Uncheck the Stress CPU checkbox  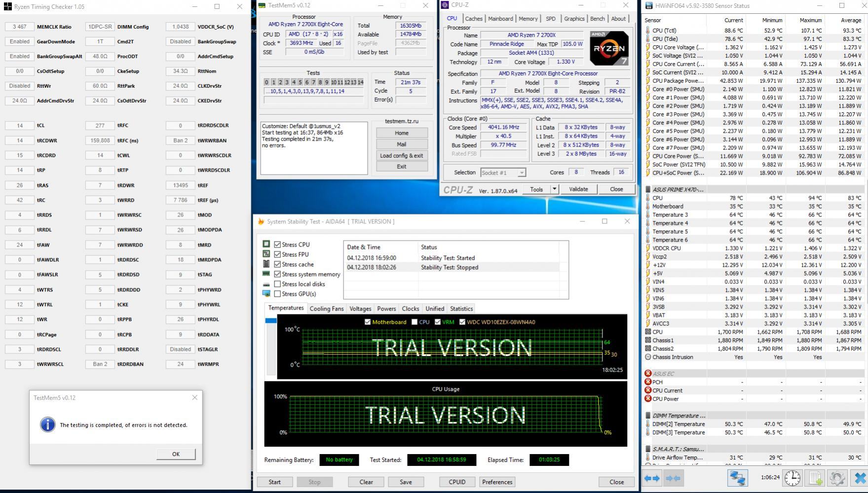click(x=277, y=245)
